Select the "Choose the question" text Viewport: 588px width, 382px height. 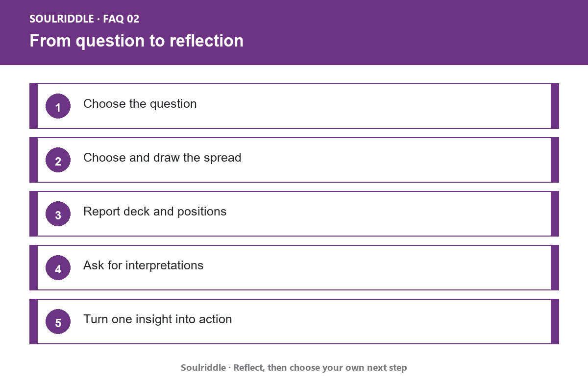click(x=140, y=104)
